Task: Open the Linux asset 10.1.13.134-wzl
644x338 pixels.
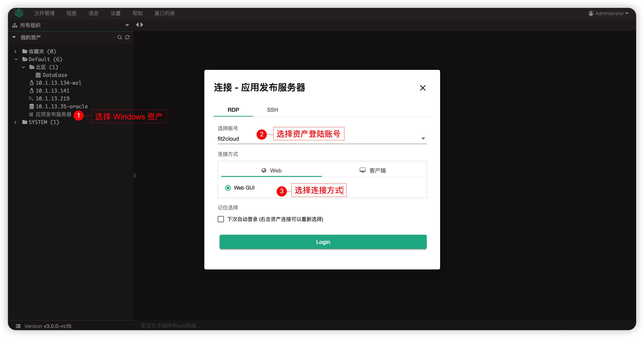Action: tap(59, 83)
